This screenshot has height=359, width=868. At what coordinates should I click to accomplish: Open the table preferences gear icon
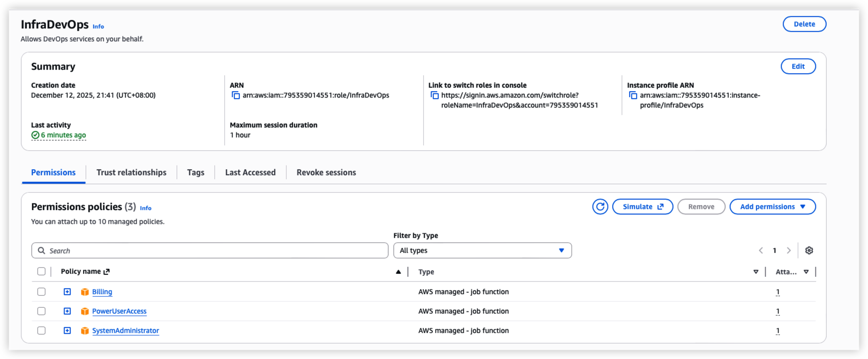point(809,250)
